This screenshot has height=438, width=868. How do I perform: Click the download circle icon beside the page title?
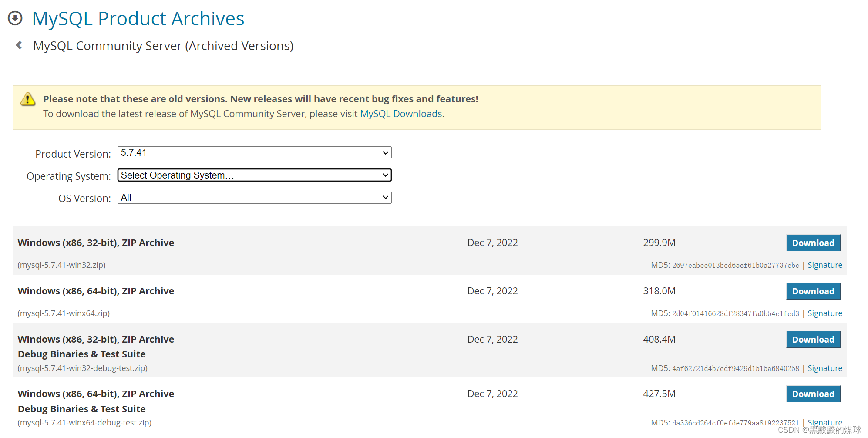coord(15,18)
